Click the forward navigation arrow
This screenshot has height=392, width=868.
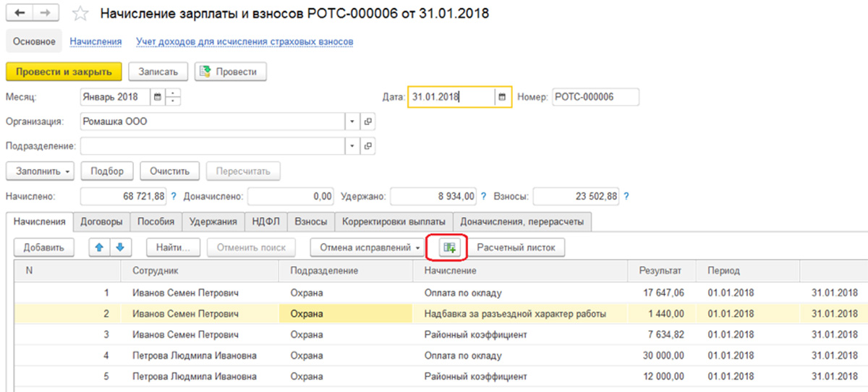coord(47,14)
